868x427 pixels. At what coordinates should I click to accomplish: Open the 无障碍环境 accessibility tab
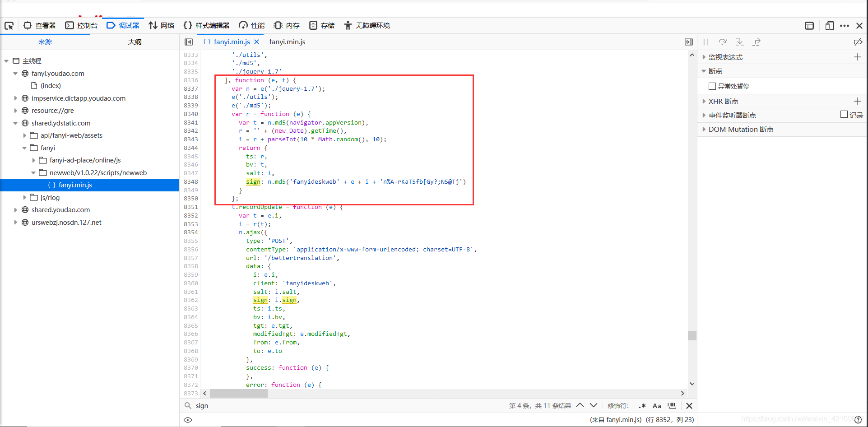(367, 26)
